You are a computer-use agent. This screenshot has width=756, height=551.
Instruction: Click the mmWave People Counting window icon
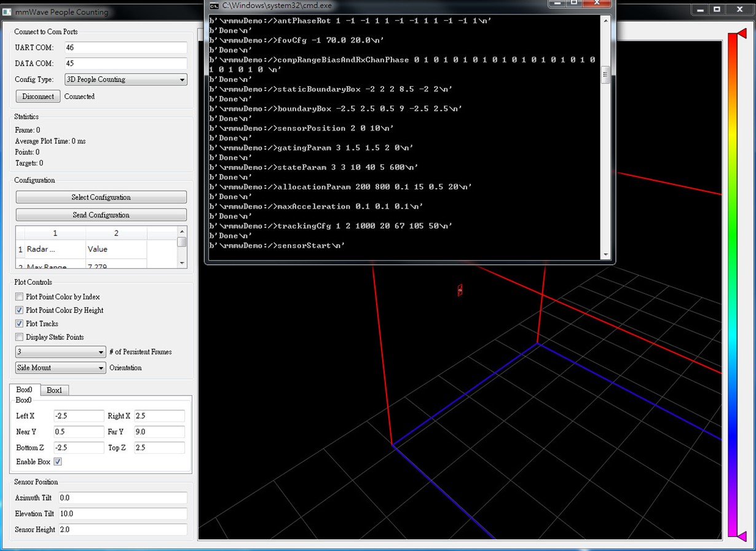[7, 12]
